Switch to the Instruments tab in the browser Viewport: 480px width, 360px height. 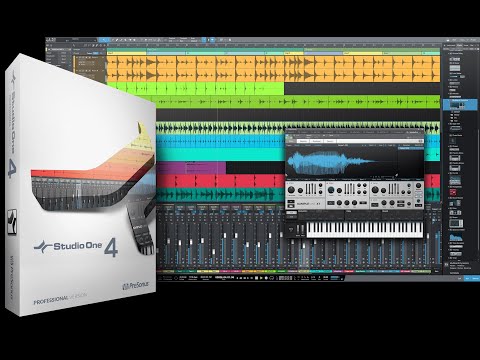pyautogui.click(x=451, y=45)
